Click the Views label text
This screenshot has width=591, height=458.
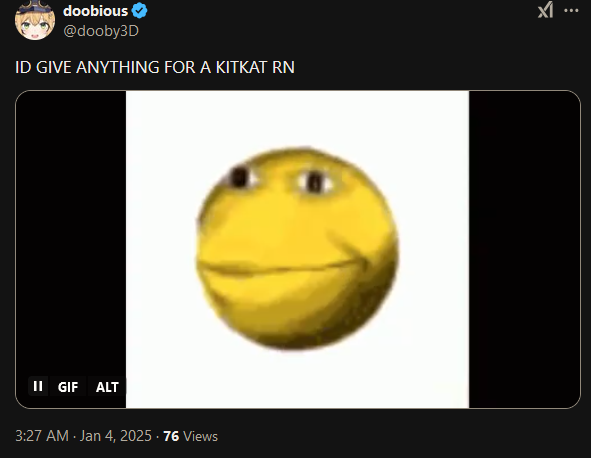[200, 437]
